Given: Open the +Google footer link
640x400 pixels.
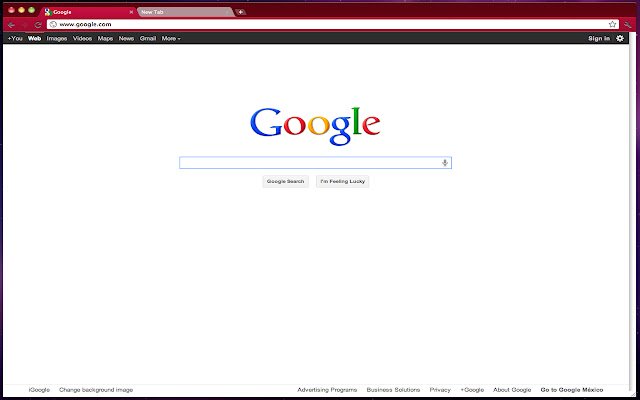Looking at the screenshot, I should click(x=472, y=390).
